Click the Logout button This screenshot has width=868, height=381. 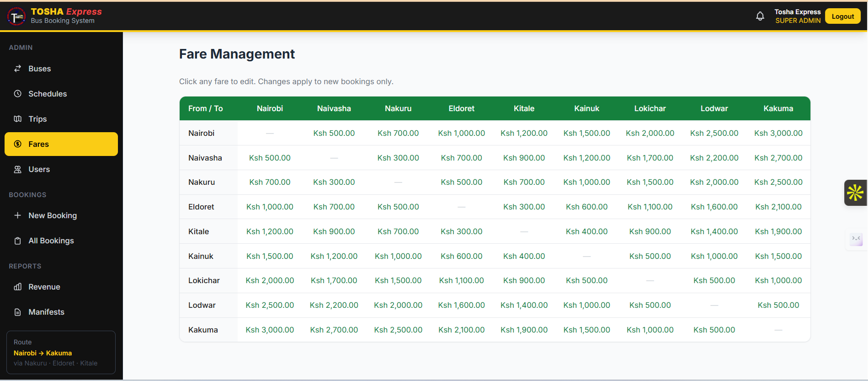coord(842,16)
